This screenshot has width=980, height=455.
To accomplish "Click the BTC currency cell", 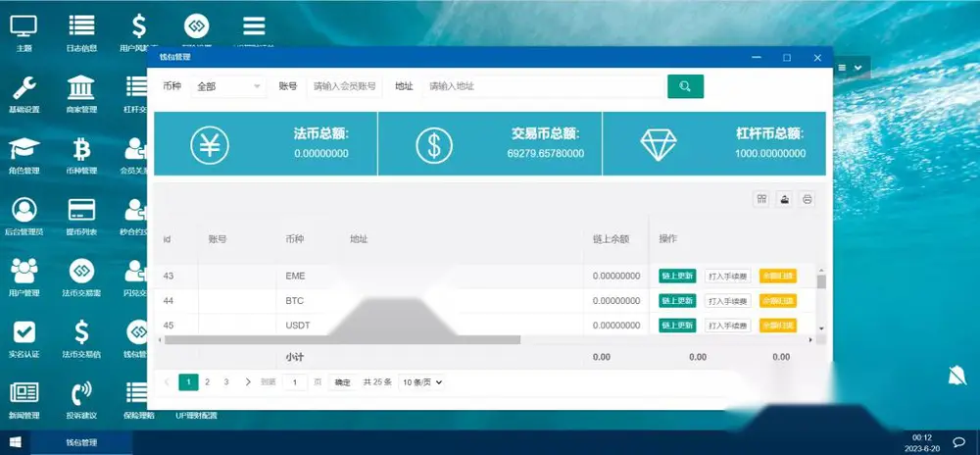I will 294,301.
